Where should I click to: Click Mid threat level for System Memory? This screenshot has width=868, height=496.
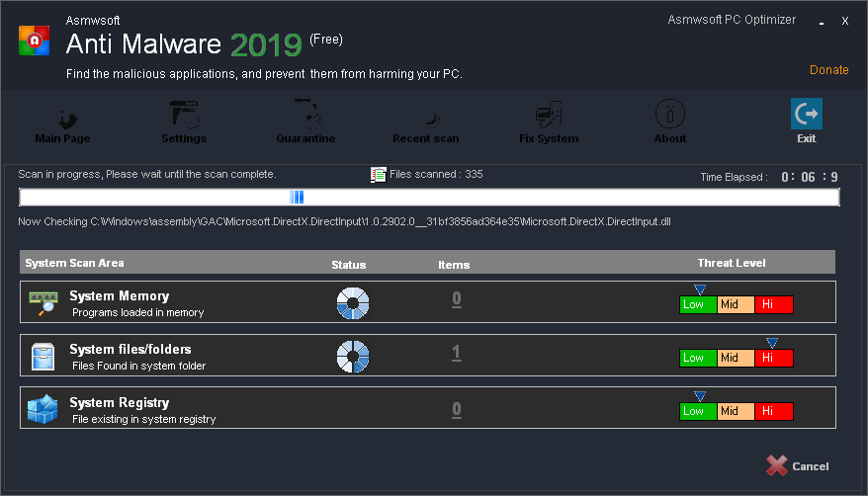click(x=736, y=304)
